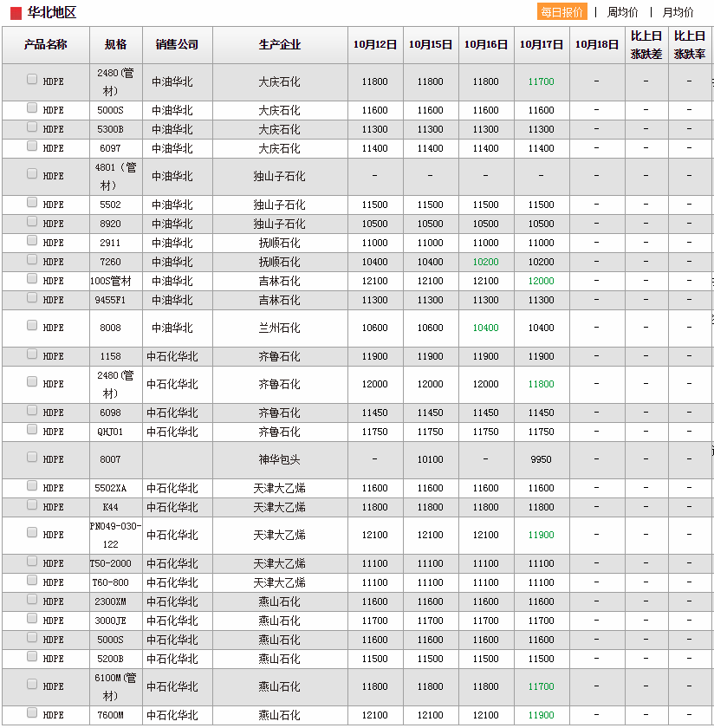
Task: Select checkbox for HDPE T60-800 row
Action: (31, 580)
